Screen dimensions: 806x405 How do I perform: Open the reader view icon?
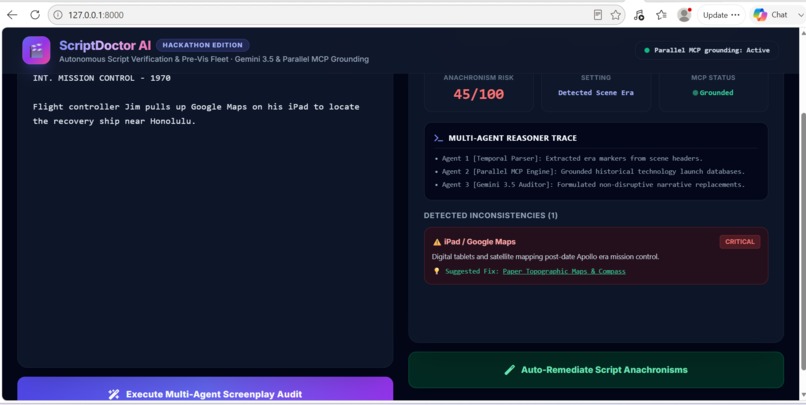pyautogui.click(x=597, y=15)
